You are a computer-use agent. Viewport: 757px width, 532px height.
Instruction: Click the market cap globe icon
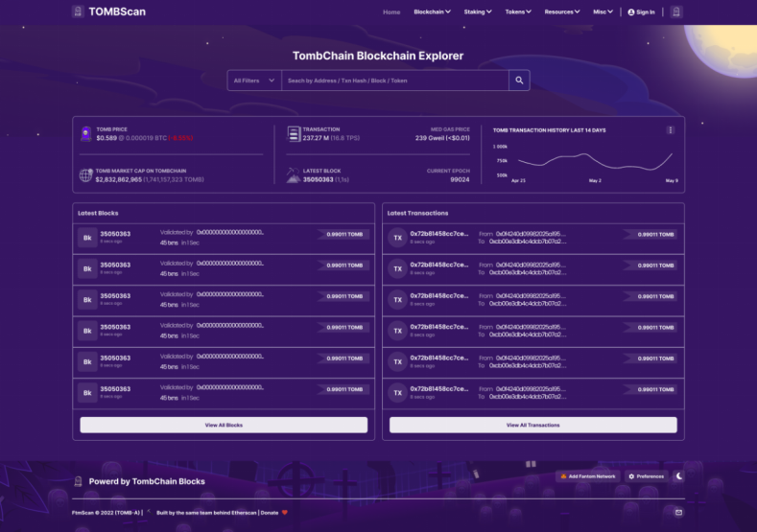[x=86, y=175]
